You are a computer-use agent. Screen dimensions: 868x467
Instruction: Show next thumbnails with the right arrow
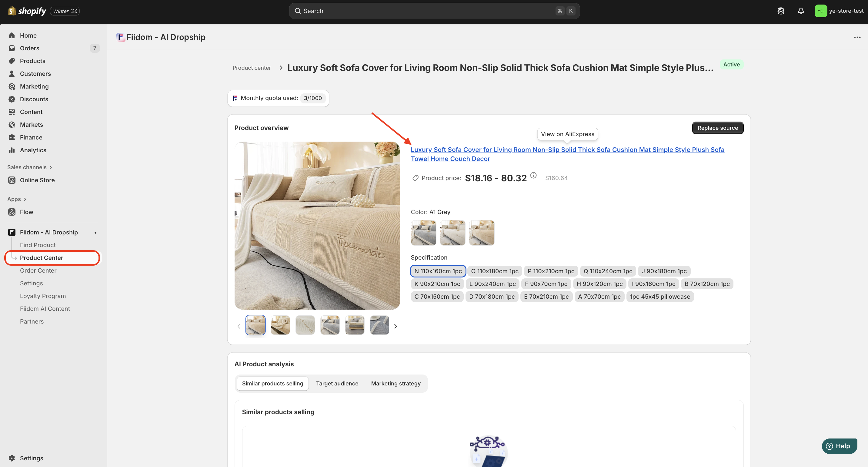(395, 326)
